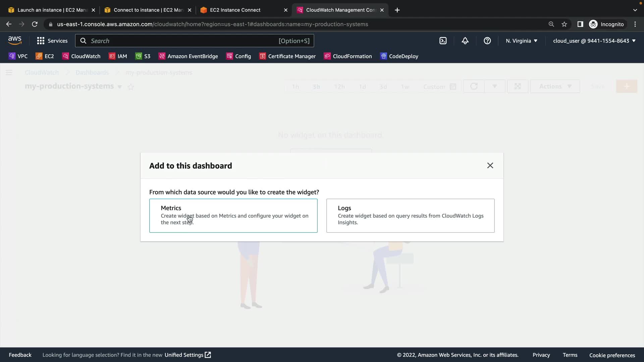This screenshot has height=362, width=644.
Task: Reload the browser page
Action: tap(35, 24)
